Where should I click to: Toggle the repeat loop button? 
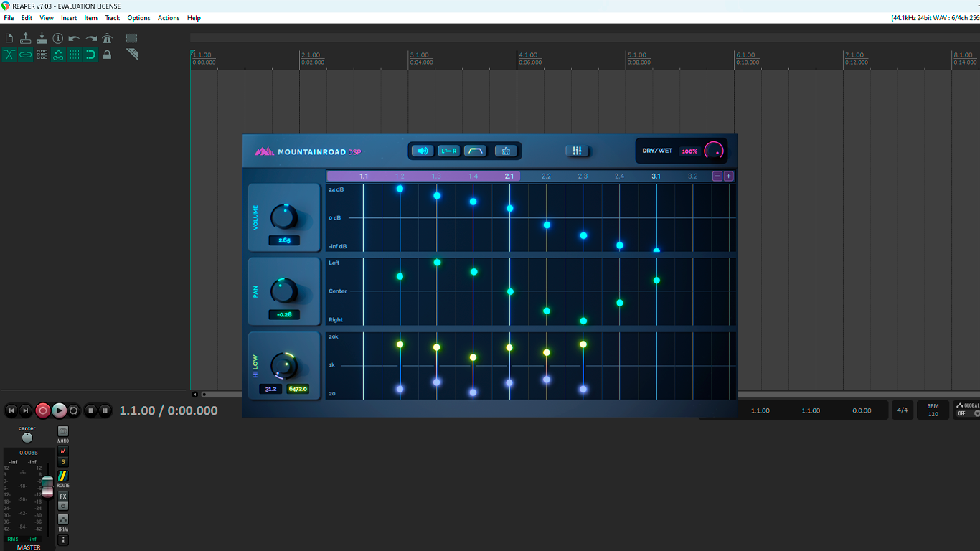[74, 410]
